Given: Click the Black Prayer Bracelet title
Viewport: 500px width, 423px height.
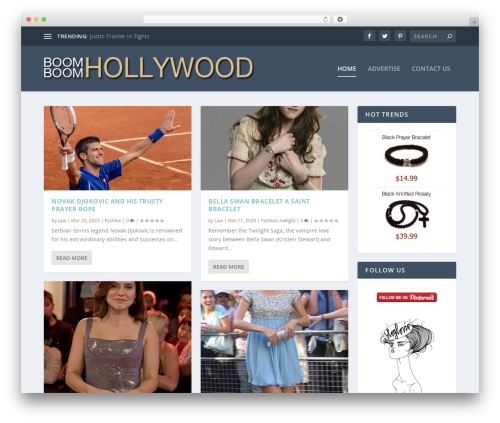Looking at the screenshot, I should 406,137.
